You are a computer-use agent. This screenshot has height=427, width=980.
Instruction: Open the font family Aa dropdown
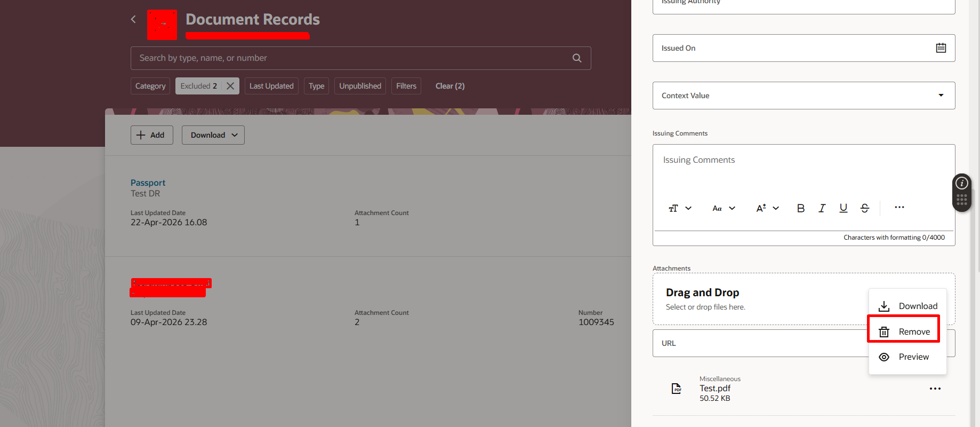(x=724, y=208)
